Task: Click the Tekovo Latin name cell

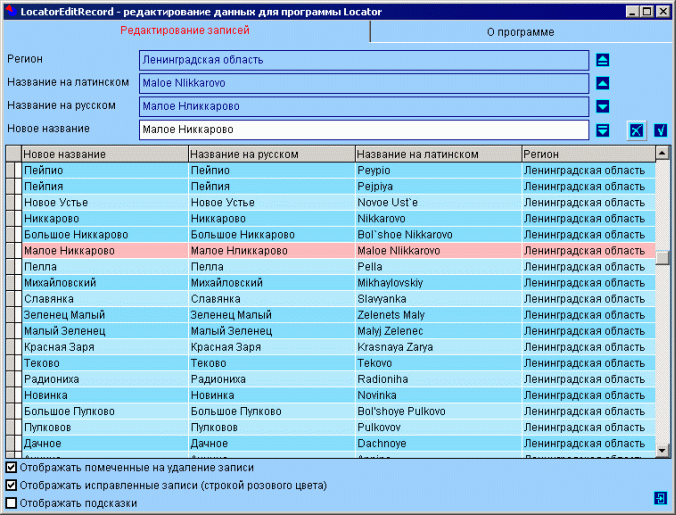Action: [x=438, y=363]
